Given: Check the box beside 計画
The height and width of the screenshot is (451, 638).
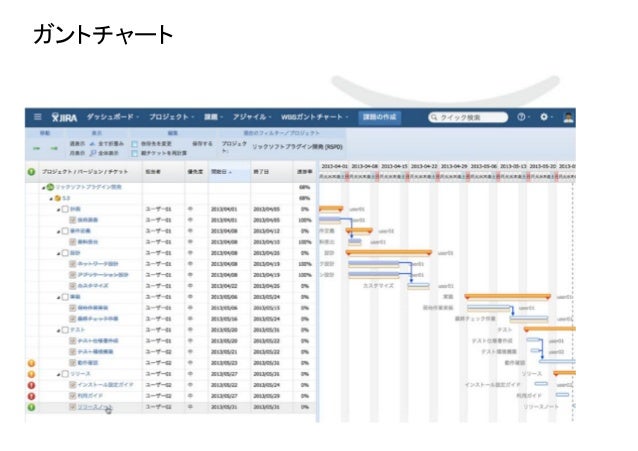Looking at the screenshot, I should pyautogui.click(x=65, y=209).
